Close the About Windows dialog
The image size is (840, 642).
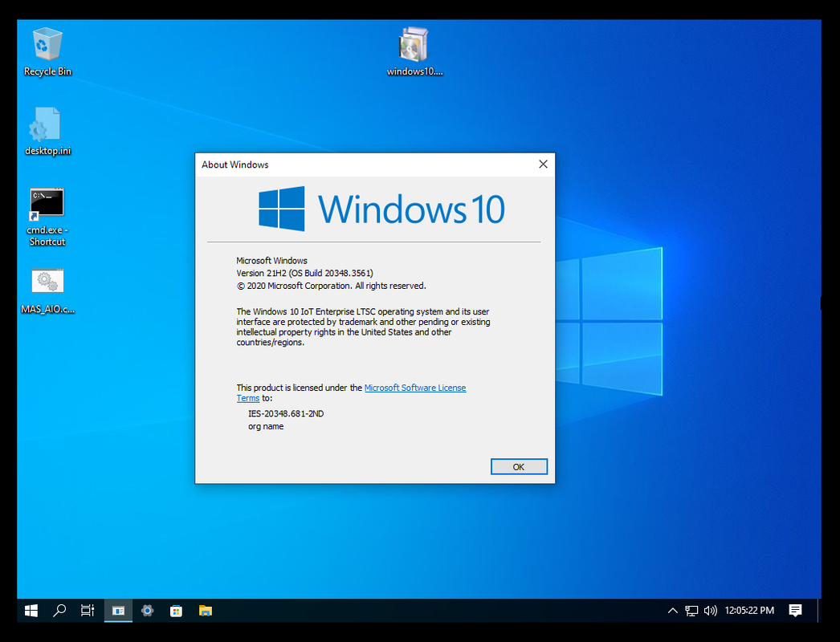(543, 165)
